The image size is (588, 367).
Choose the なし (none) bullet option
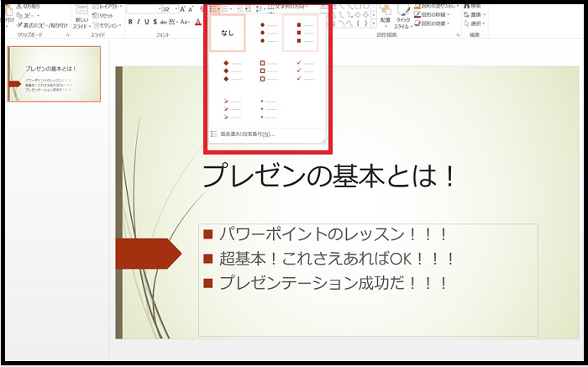pyautogui.click(x=228, y=33)
